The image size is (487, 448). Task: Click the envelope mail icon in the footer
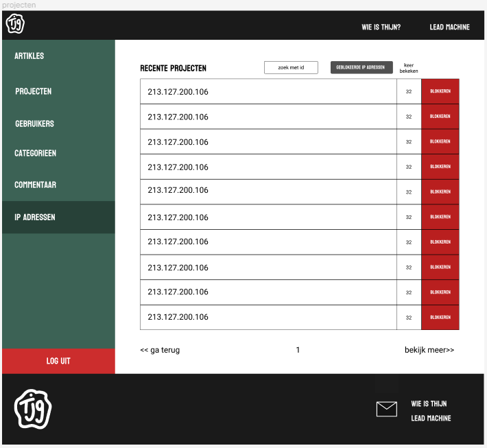(387, 410)
